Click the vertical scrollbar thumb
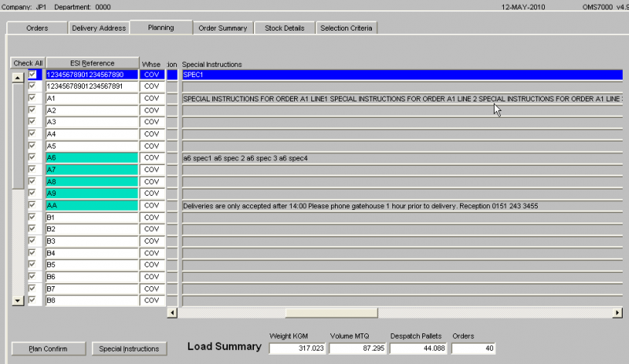 pos(17,136)
